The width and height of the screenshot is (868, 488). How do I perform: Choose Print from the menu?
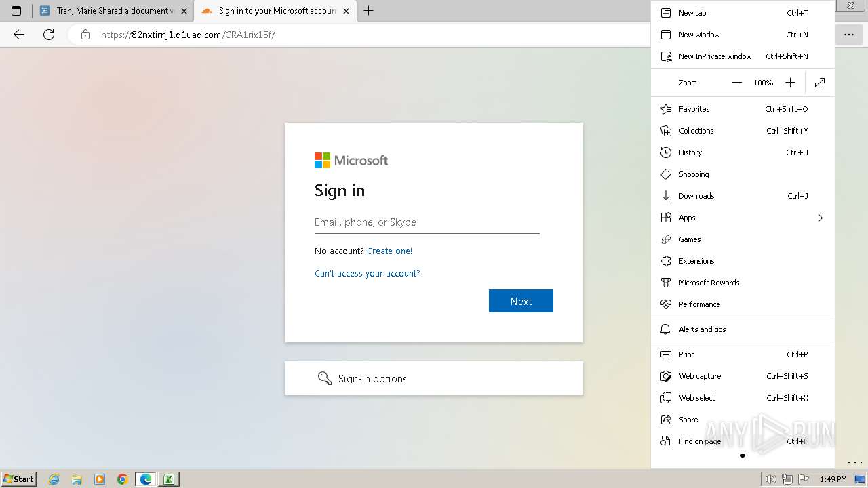click(743, 354)
